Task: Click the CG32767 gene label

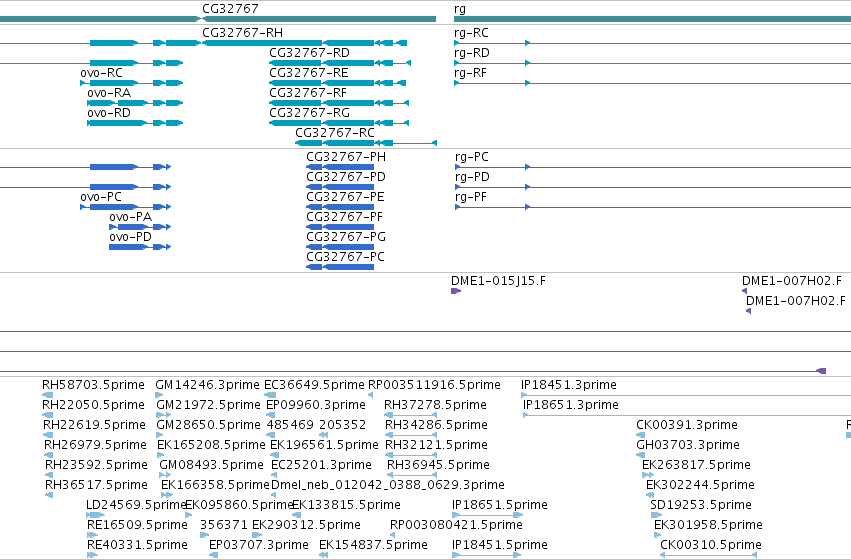Action: (230, 9)
